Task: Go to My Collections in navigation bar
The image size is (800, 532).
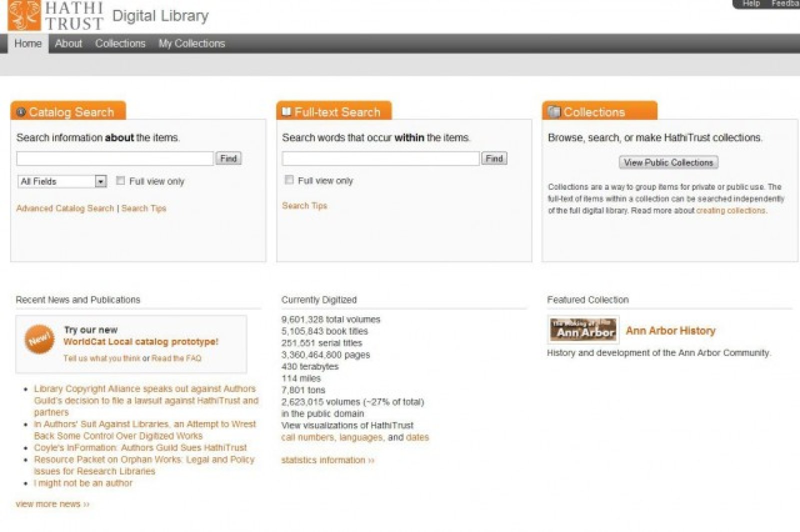Action: [191, 43]
